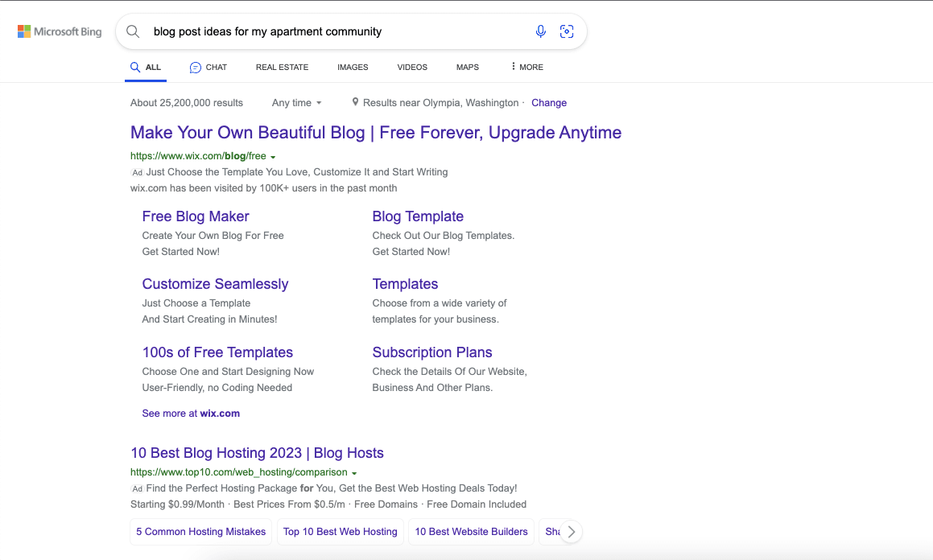Click the Ad badge beside the Wix description
Viewport: 933px width, 560px height.
(138, 172)
